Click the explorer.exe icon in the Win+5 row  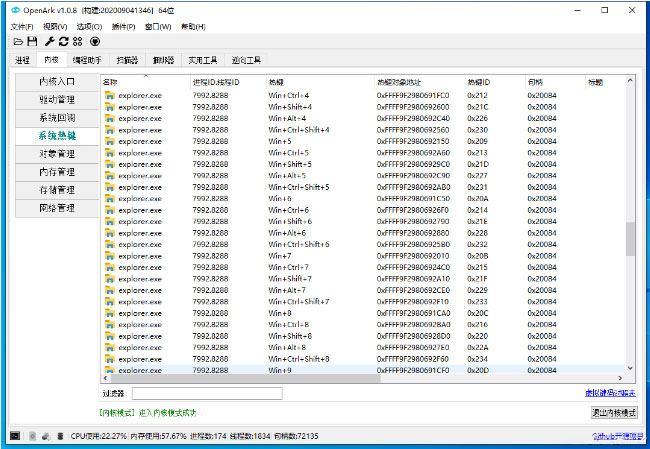point(109,142)
